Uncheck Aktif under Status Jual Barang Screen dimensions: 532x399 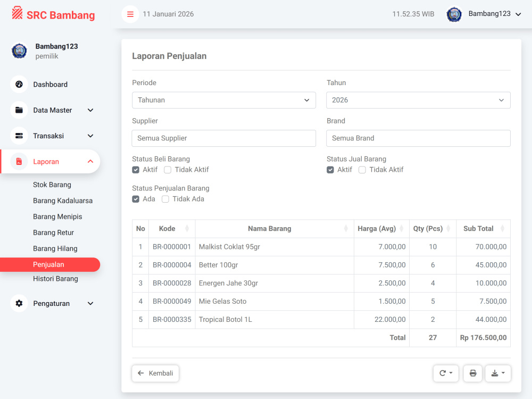330,170
